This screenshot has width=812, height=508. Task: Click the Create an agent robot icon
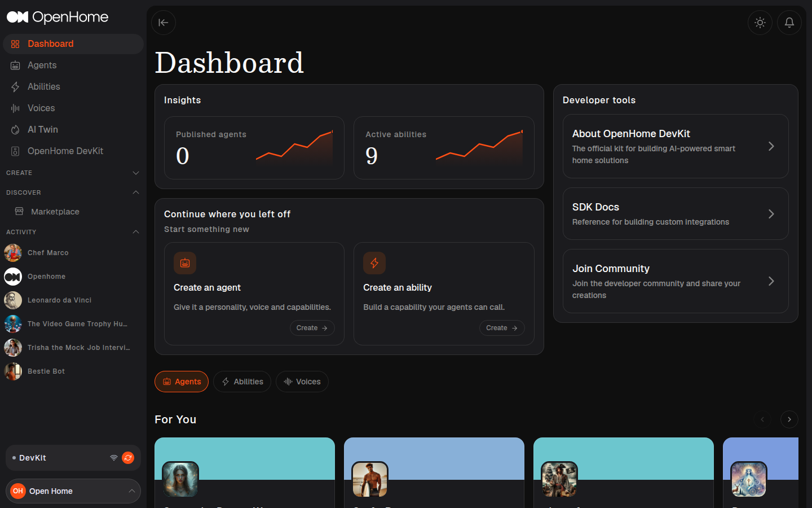185,263
